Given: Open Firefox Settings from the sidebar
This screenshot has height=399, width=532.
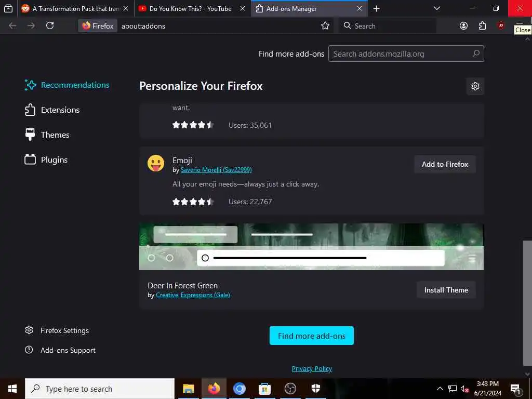Looking at the screenshot, I should click(x=57, y=330).
